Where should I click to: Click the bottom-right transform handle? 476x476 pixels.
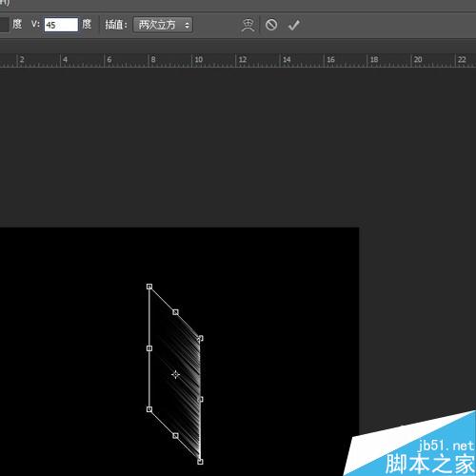(200, 462)
